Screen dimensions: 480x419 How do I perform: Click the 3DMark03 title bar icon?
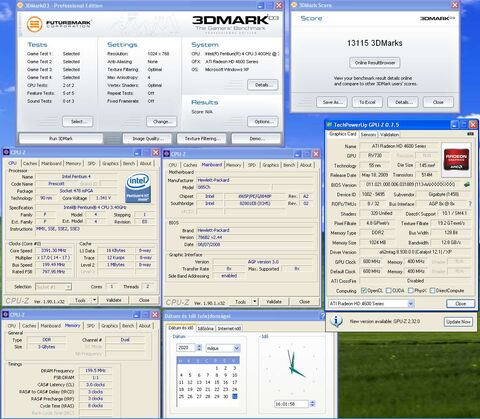(21, 5)
